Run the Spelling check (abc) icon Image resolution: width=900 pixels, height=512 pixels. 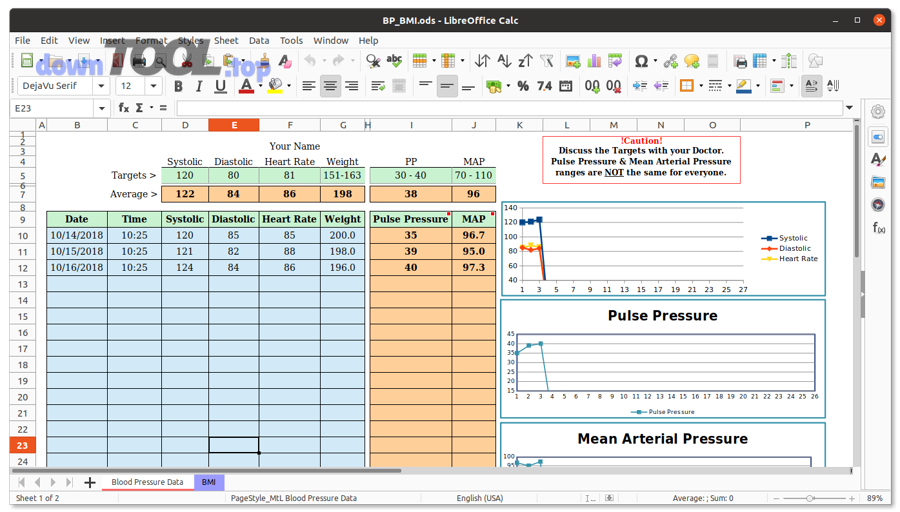click(394, 61)
